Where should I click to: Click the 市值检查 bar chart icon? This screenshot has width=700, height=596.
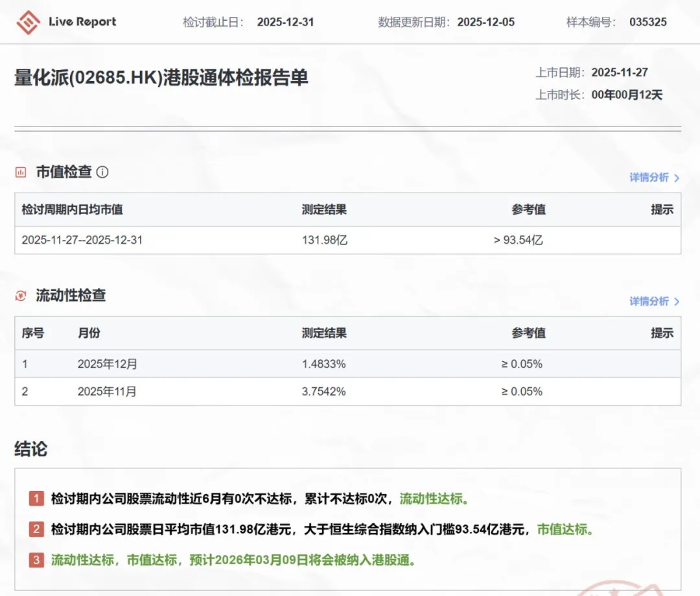point(21,172)
